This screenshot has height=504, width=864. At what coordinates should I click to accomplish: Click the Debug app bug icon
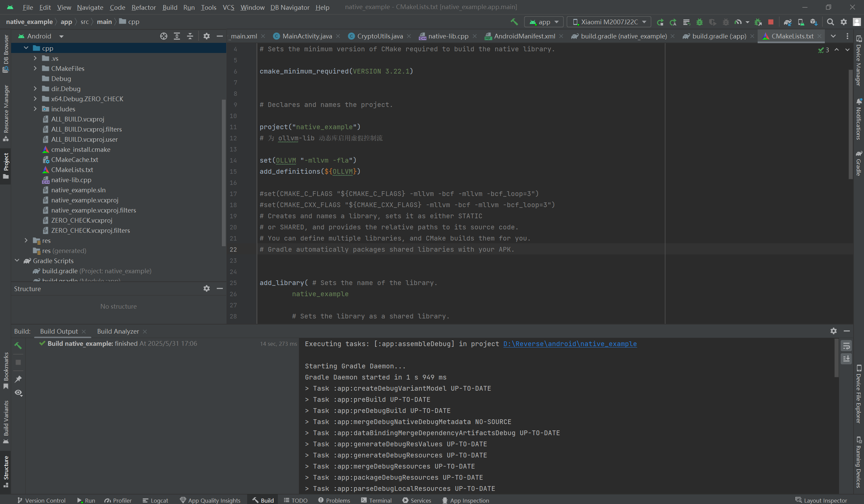(700, 22)
